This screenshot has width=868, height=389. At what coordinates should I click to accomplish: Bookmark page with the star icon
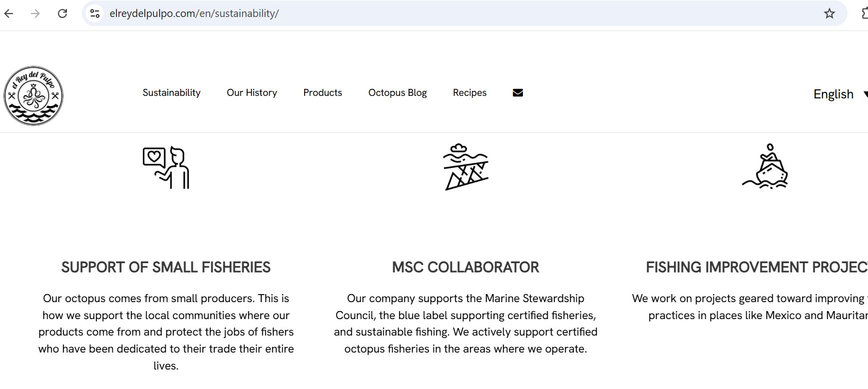pyautogui.click(x=830, y=13)
